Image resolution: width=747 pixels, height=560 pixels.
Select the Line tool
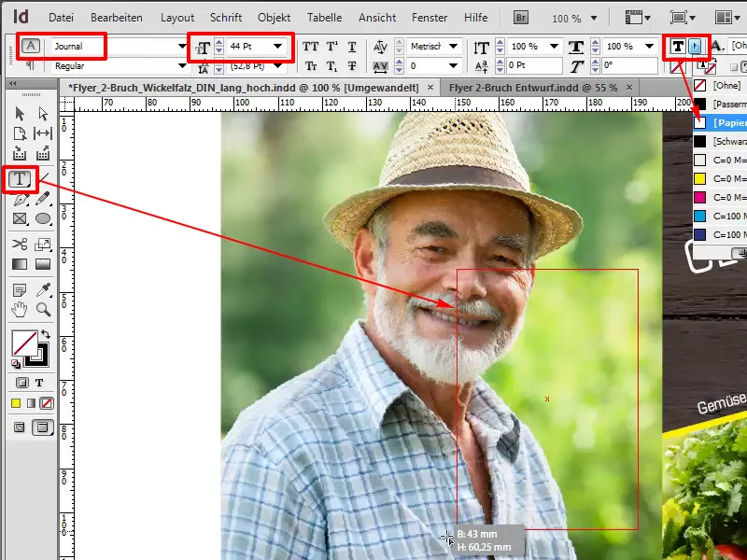(x=44, y=177)
